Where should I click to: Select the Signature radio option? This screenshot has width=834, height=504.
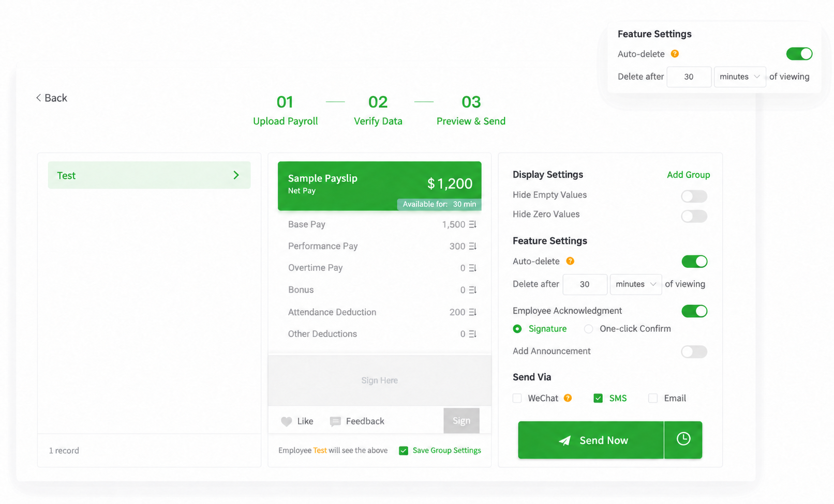pos(517,329)
